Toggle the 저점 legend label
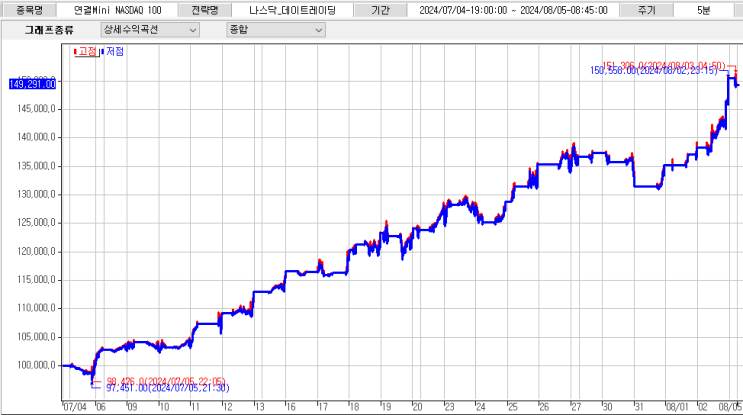 point(115,51)
